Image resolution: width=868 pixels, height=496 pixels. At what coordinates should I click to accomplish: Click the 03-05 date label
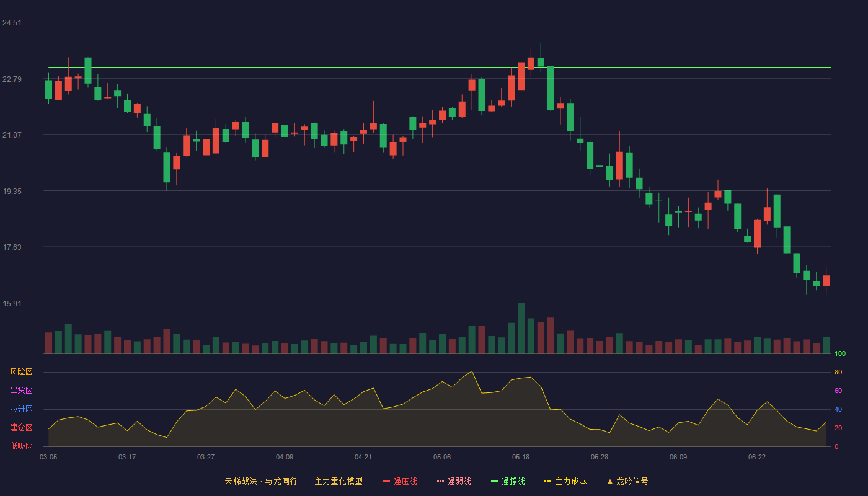(48, 457)
